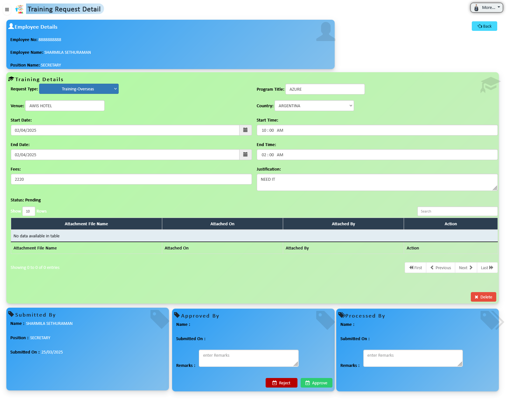Reject the training request
The width and height of the screenshot is (509, 420).
click(x=281, y=383)
